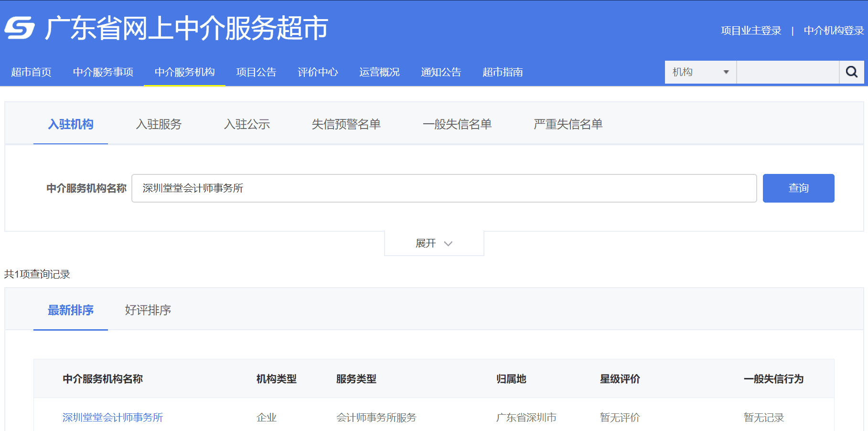
Task: Go to 通知公告 from the navigation bar
Action: pos(440,72)
